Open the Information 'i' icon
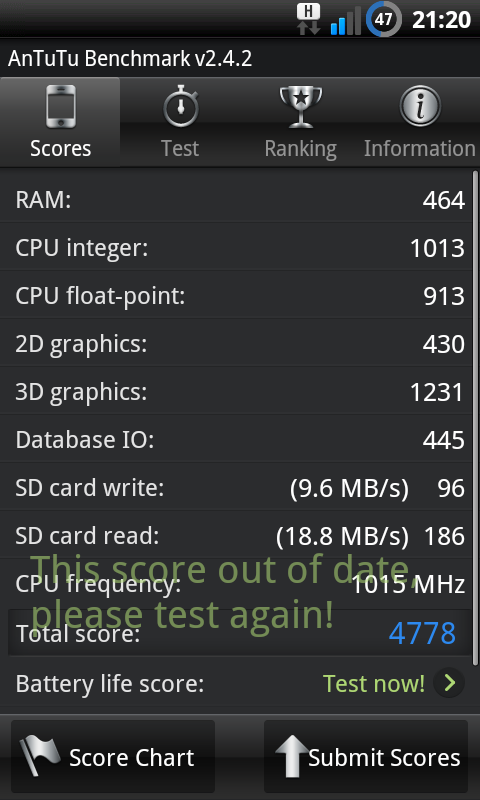The image size is (480, 800). [420, 106]
